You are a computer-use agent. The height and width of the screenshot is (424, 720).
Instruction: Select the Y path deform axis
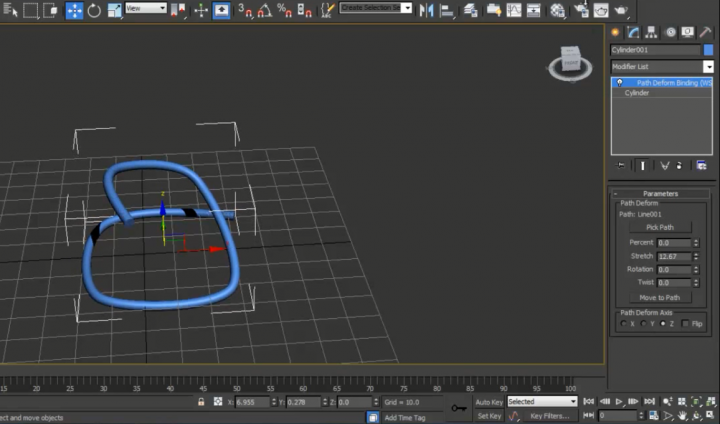pos(643,323)
